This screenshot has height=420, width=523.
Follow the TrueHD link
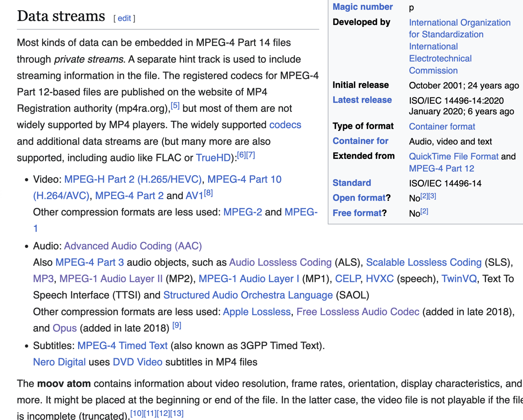[x=213, y=158]
